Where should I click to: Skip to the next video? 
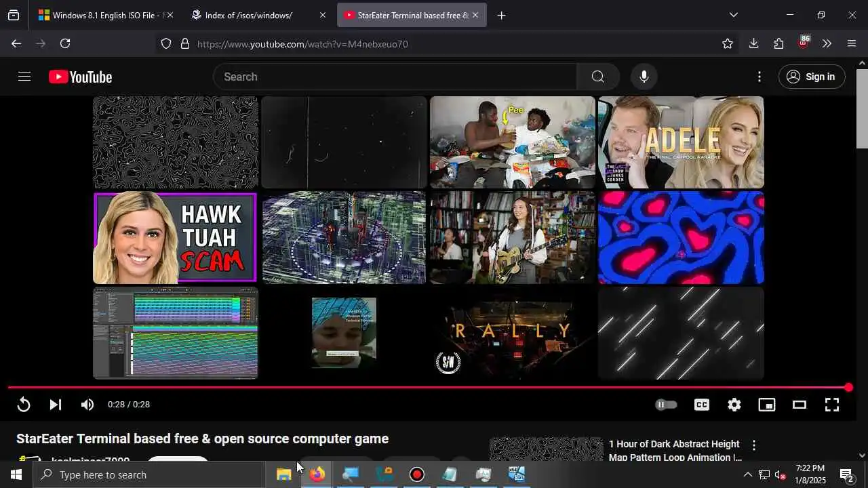tap(56, 405)
